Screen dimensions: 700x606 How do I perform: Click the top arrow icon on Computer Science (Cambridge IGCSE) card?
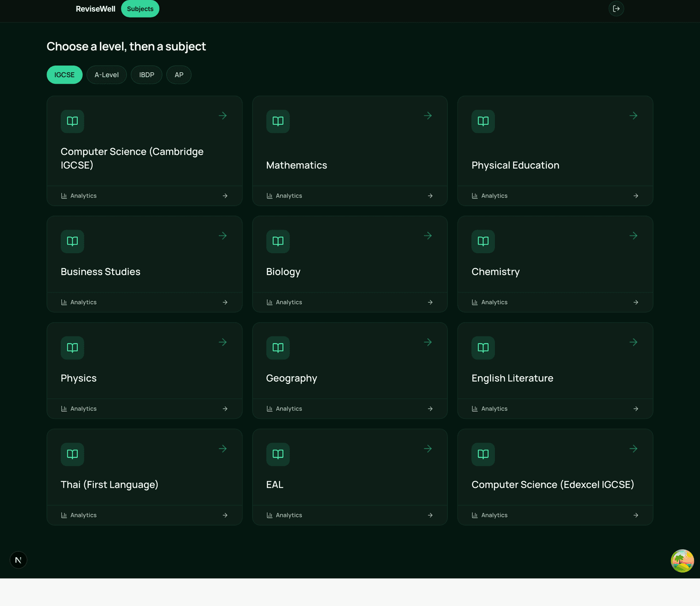(x=223, y=115)
